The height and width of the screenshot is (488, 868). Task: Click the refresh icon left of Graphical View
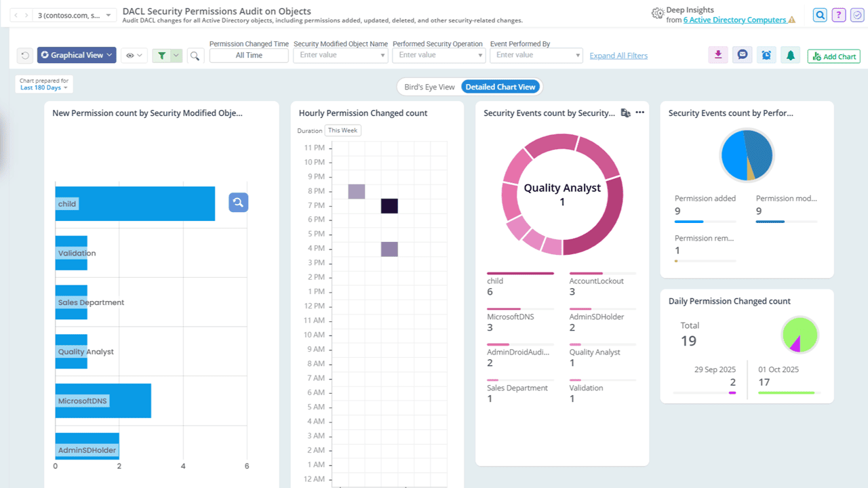pos(25,56)
